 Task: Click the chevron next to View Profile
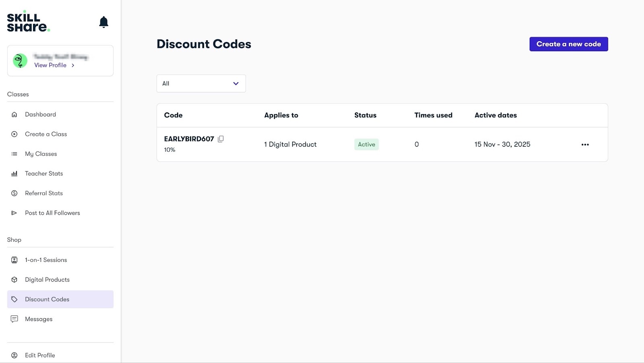pyautogui.click(x=73, y=65)
